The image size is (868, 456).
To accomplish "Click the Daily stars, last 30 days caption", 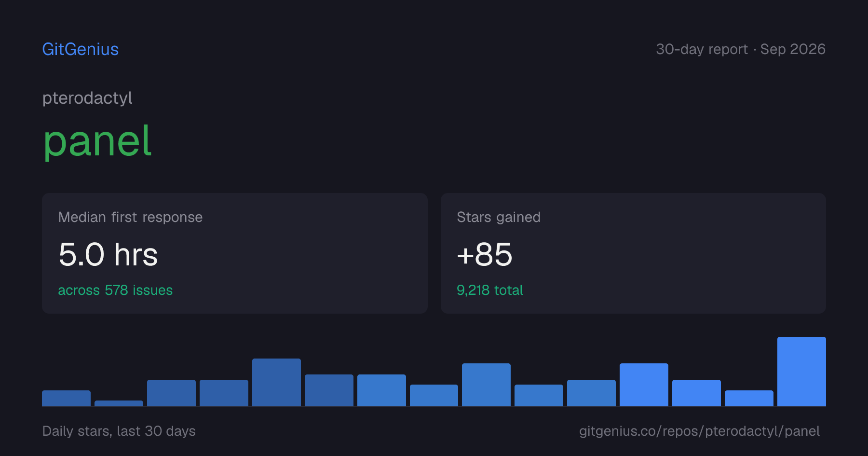I will pos(119,431).
